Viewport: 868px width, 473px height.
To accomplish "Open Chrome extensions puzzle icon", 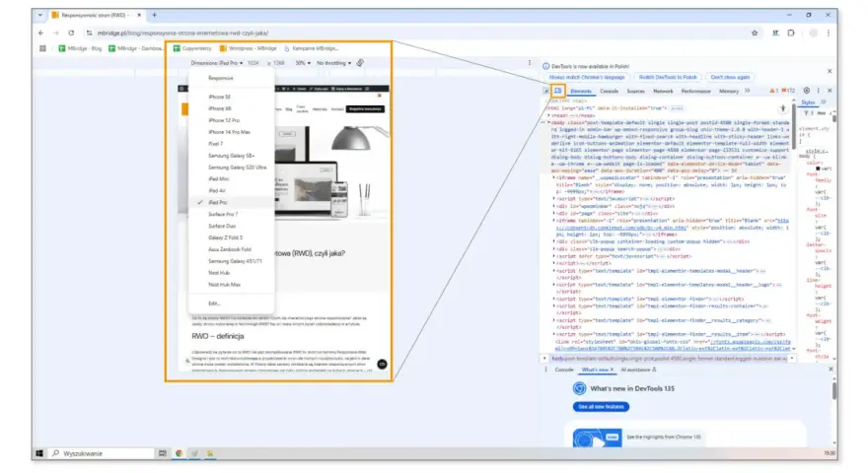I will [x=791, y=34].
